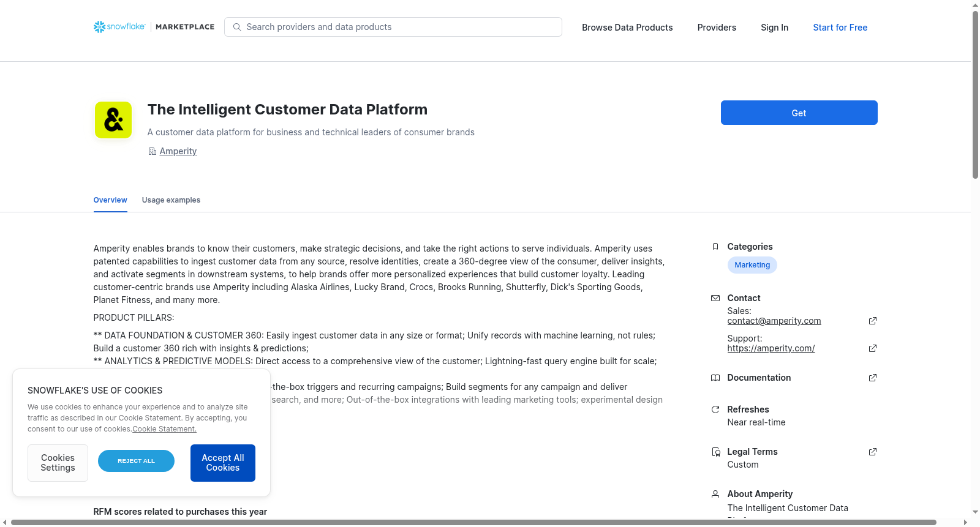Click the Documentation book icon

(x=715, y=378)
